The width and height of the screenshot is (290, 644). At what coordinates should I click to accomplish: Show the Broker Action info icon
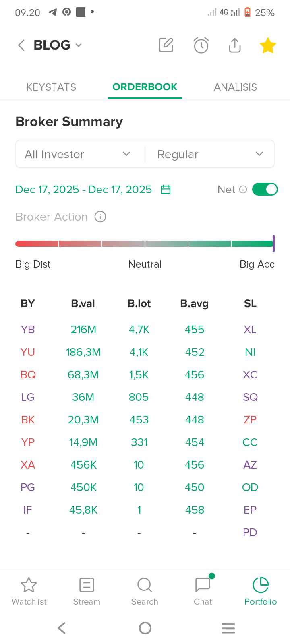click(x=100, y=217)
